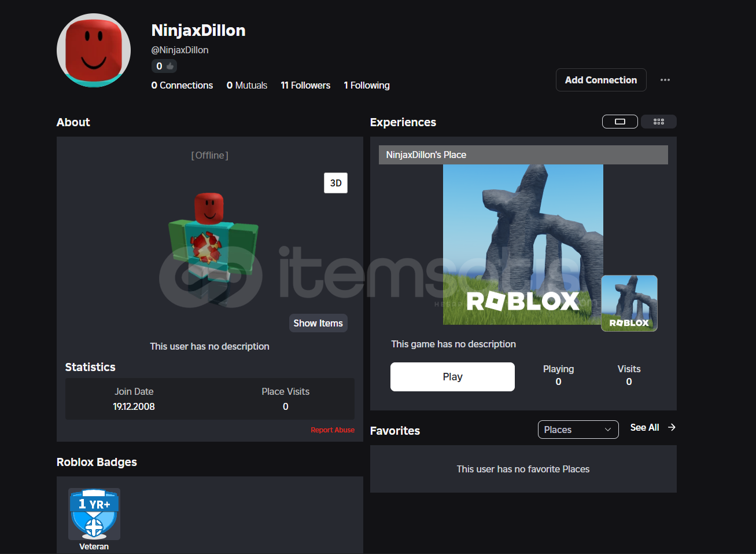Click the Favorites heading
The image size is (756, 554).
tap(395, 431)
